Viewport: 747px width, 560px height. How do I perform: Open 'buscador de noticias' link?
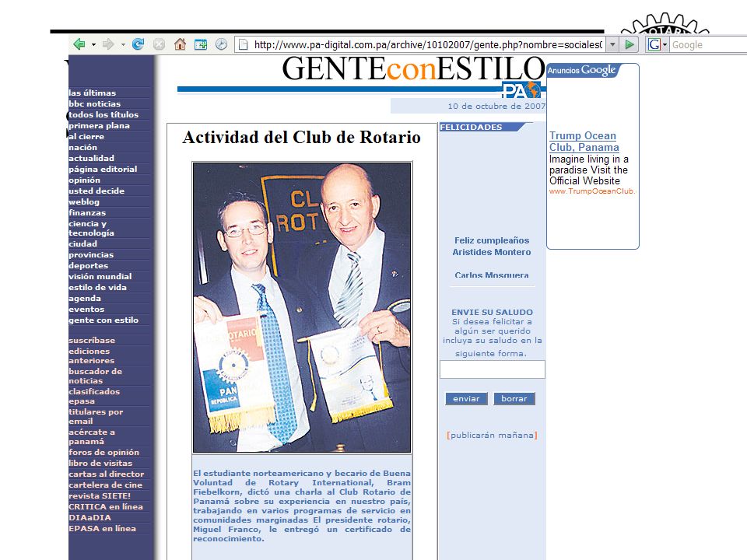(x=95, y=376)
